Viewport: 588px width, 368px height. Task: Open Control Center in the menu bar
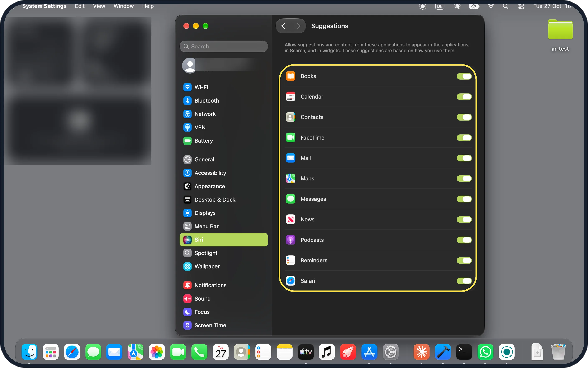(x=521, y=6)
